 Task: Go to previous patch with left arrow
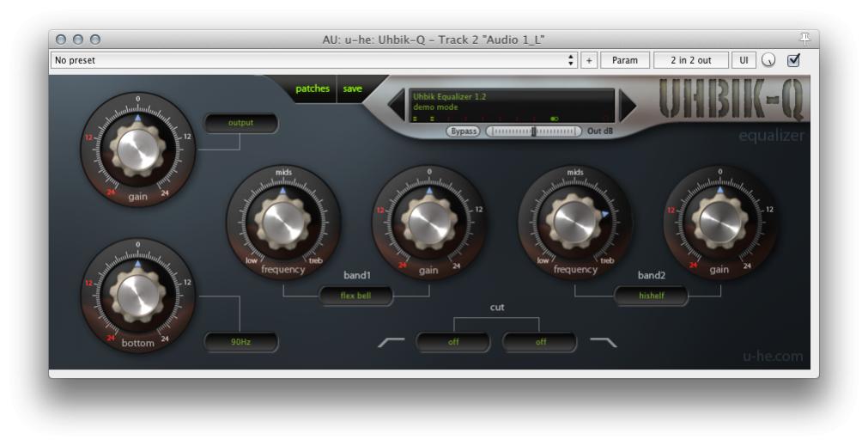tap(397, 105)
